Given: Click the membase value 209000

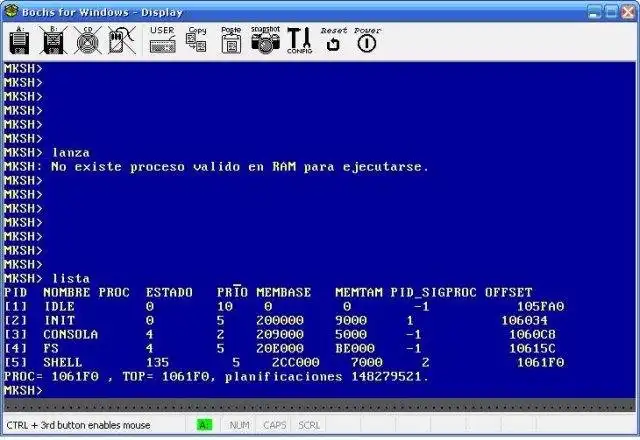Looking at the screenshot, I should (x=280, y=335).
